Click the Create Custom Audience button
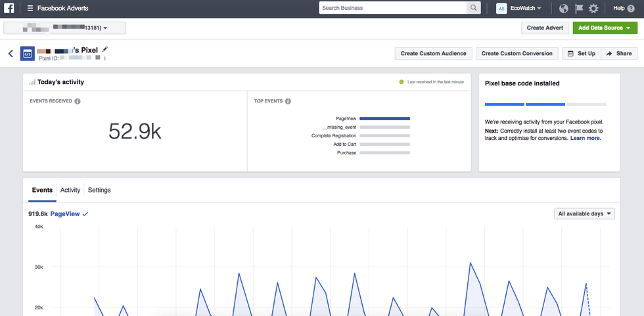This screenshot has height=316, width=644. tap(433, 53)
